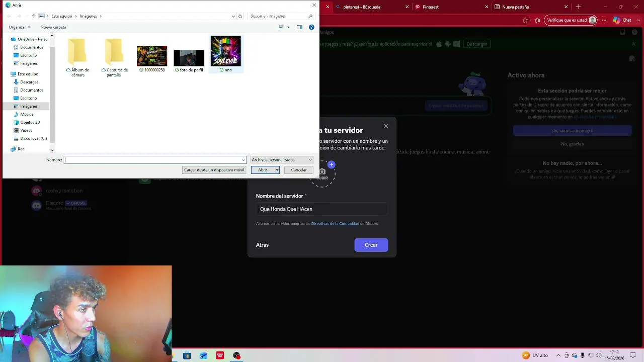The image size is (644, 362).
Task: Open the UV alto weather widget
Action: pos(535,355)
